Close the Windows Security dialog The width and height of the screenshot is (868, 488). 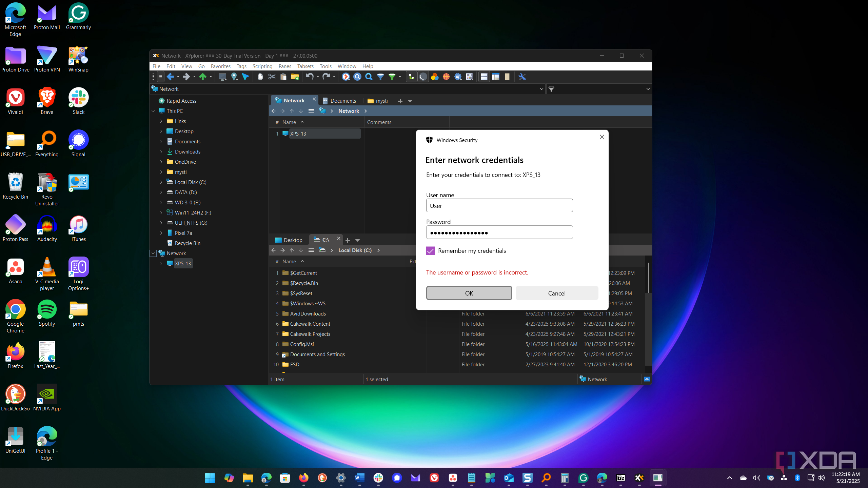coord(602,137)
